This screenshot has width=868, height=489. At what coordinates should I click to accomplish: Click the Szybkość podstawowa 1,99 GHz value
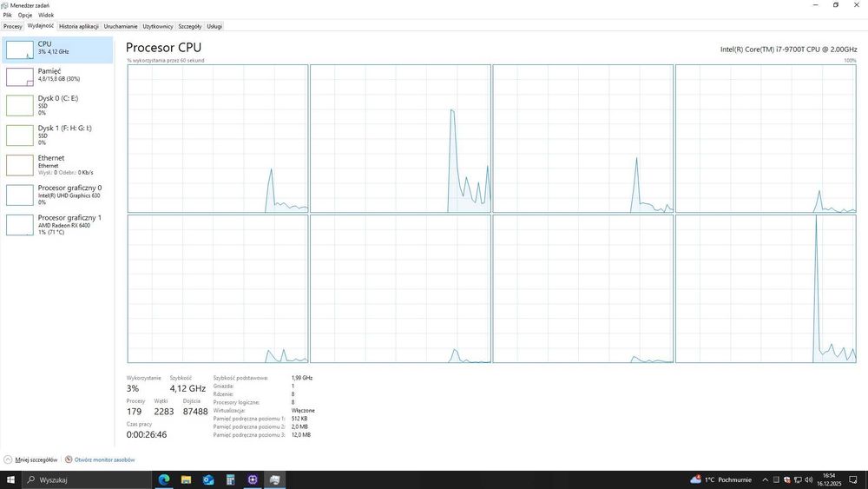302,378
